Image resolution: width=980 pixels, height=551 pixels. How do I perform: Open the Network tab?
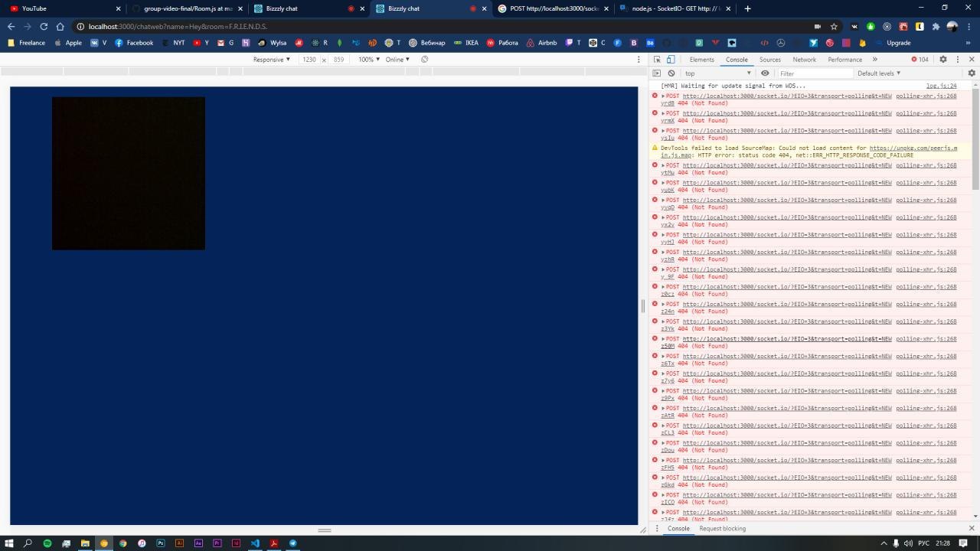click(804, 59)
